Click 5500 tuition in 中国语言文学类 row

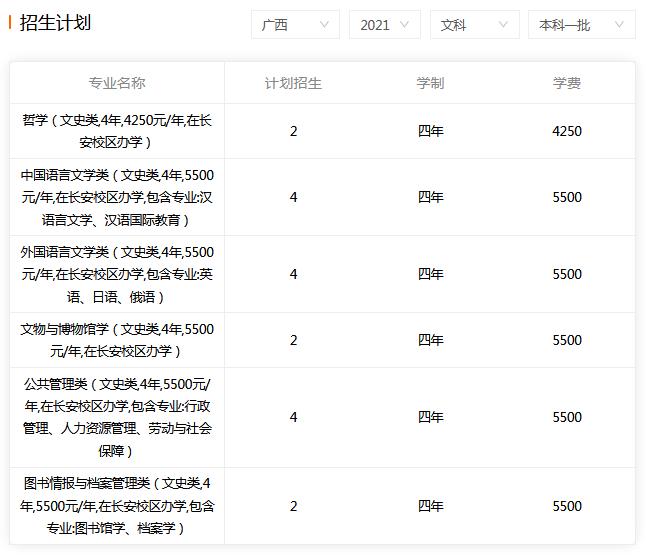pyautogui.click(x=567, y=197)
